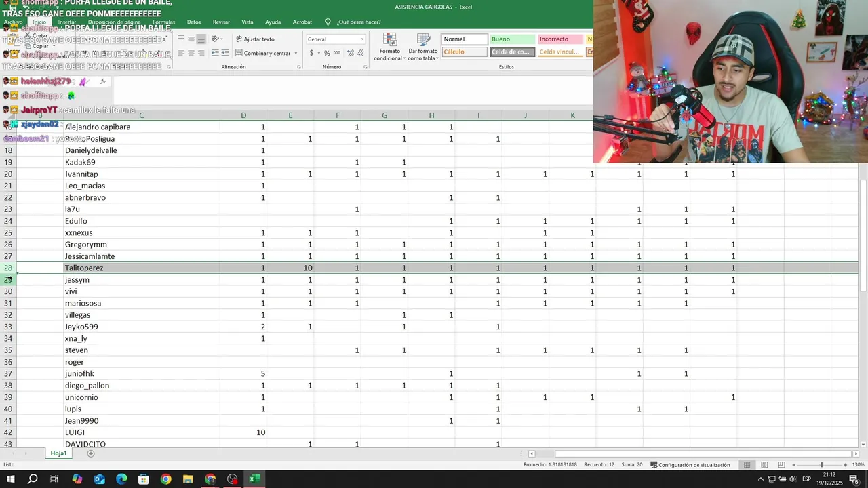Switch to Page Break Preview view
868x488 pixels.
tap(781, 464)
